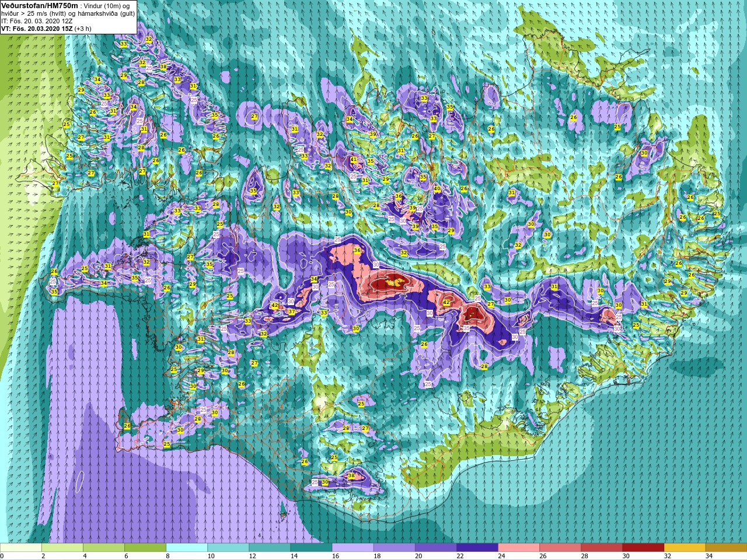This screenshot has height=560, width=747.
Task: Select the 26–28 m/s salmon legend swatch
Action: click(x=560, y=548)
